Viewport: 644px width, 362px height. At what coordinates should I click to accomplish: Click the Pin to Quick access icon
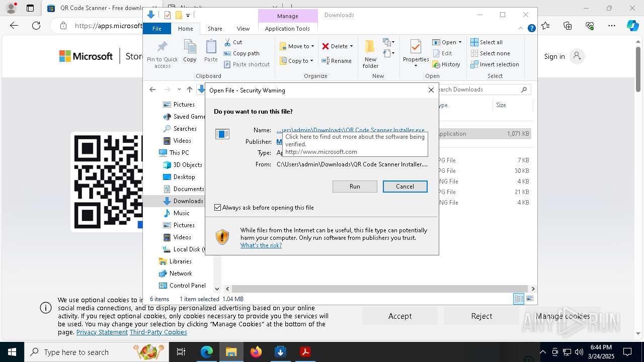(x=162, y=54)
